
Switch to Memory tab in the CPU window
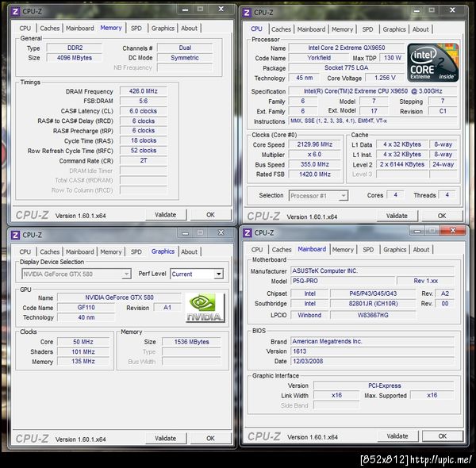pos(342,29)
